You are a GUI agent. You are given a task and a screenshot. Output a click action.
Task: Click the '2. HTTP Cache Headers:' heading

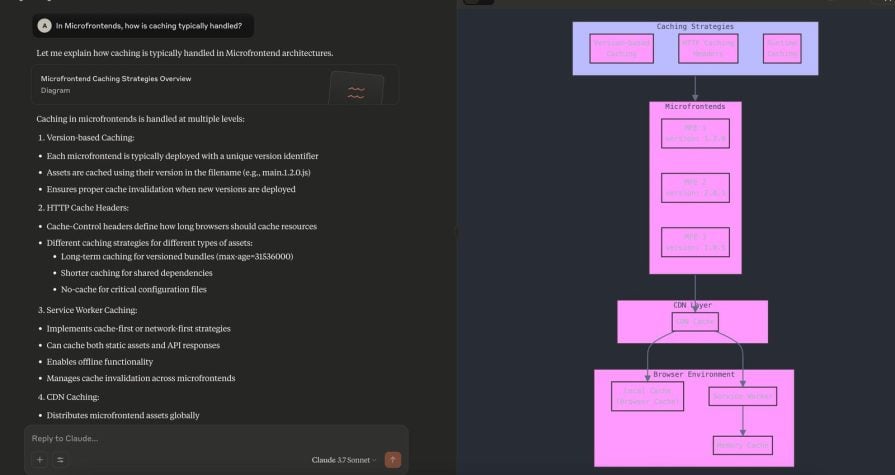click(83, 208)
